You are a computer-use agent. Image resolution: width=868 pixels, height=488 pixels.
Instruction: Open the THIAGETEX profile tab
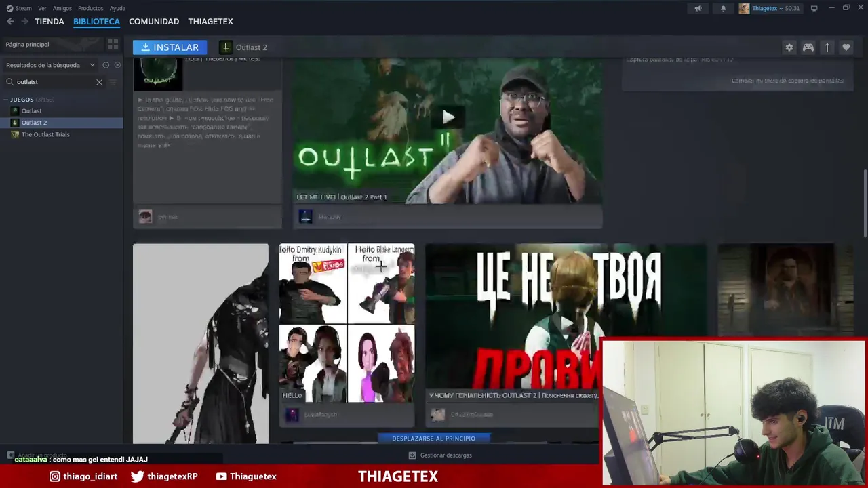pyautogui.click(x=210, y=22)
